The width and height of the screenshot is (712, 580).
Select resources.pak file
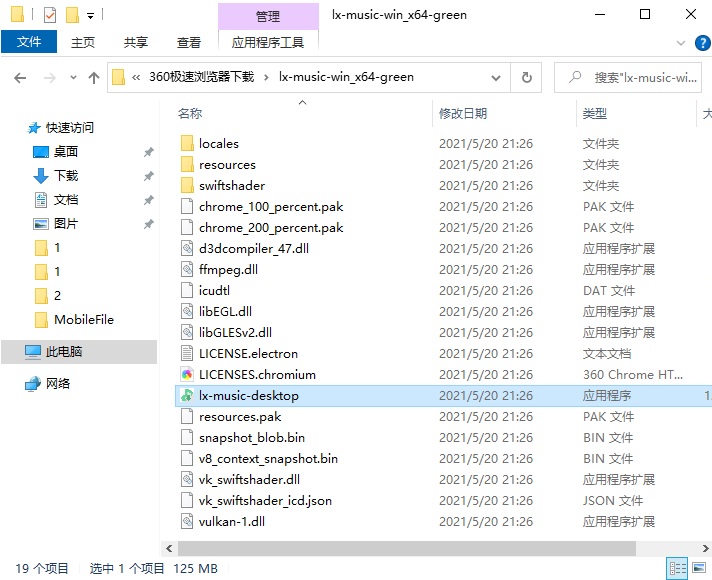click(x=240, y=416)
